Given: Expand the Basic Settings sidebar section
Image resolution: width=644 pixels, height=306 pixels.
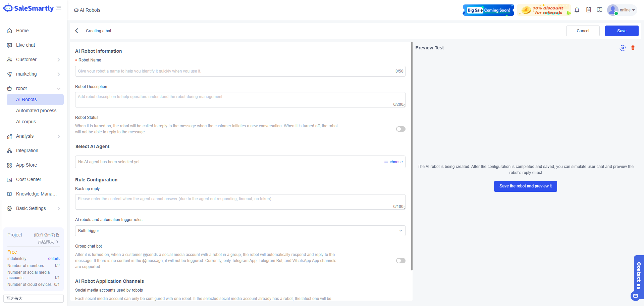Looking at the screenshot, I should [34, 209].
